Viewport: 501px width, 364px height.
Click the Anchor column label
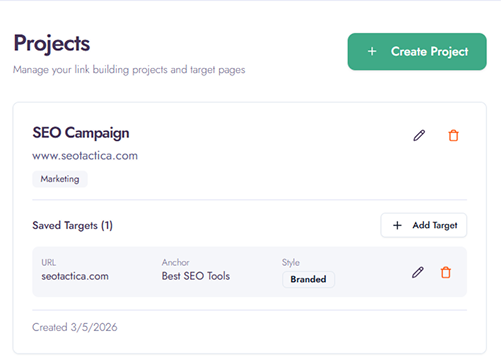176,262
